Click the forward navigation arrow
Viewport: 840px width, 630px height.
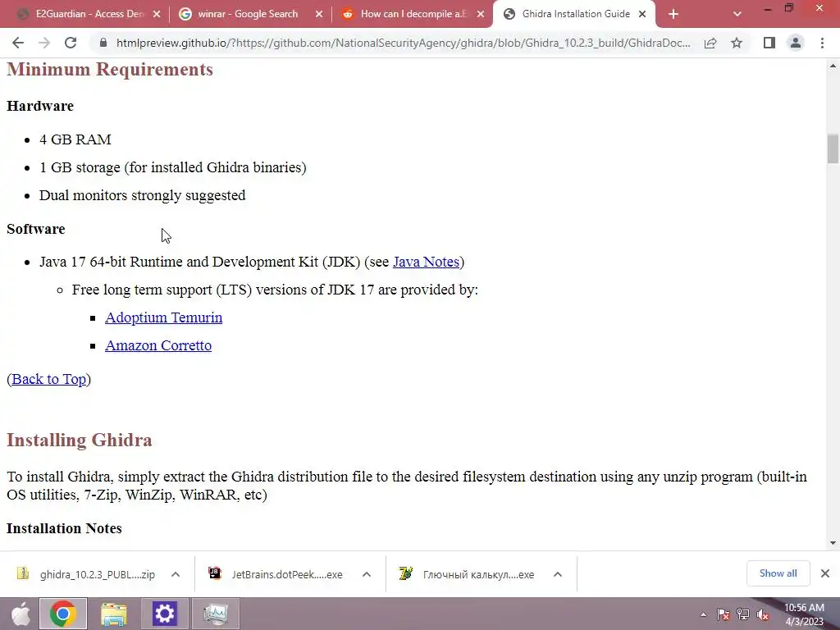click(x=44, y=43)
